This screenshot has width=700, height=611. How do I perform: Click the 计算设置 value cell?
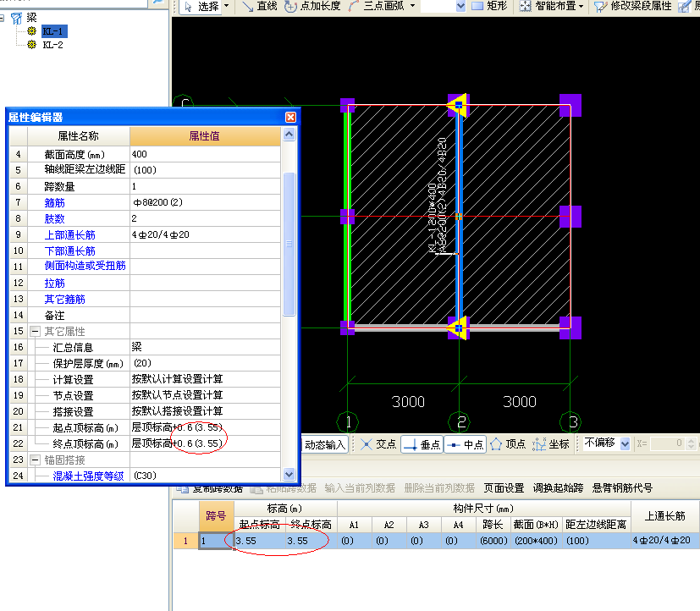click(x=205, y=379)
